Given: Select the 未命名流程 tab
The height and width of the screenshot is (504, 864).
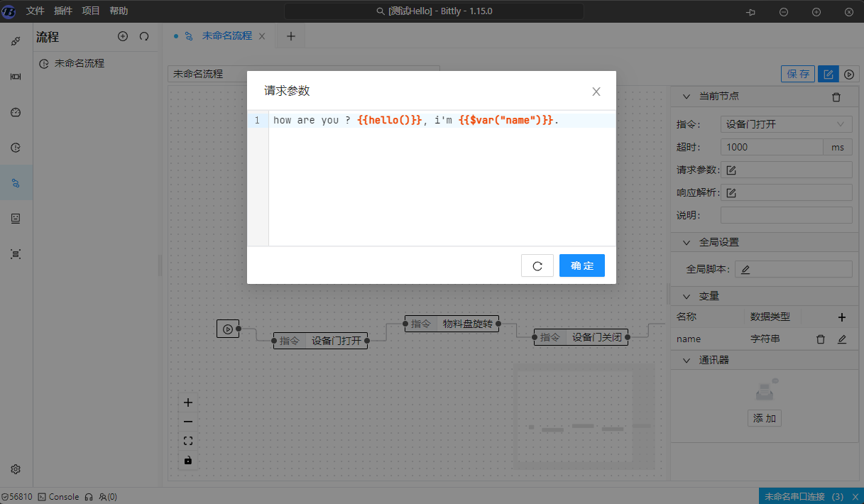Looking at the screenshot, I should 226,35.
